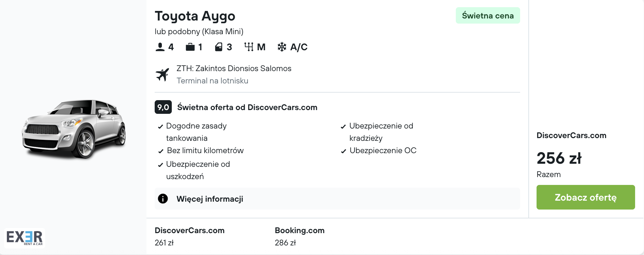Expand the Więcej informacji section

click(x=210, y=199)
